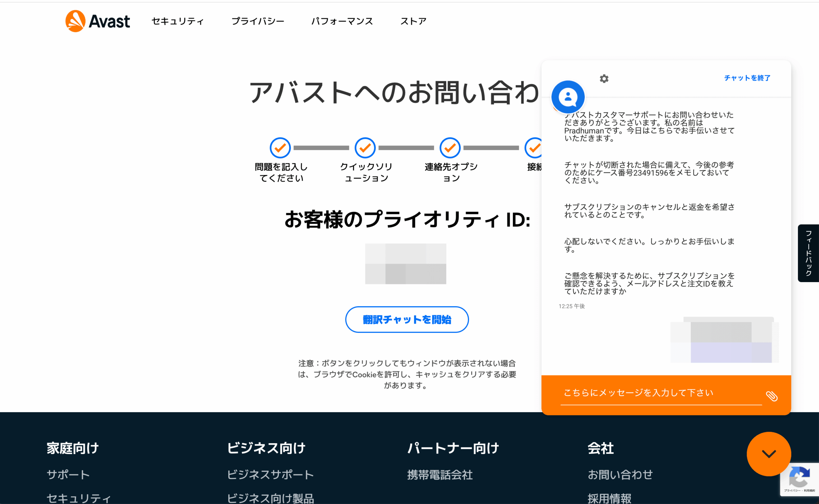Click the アバストへのお問い合わせ page title
Viewport: 819px width, 504px height.
394,92
